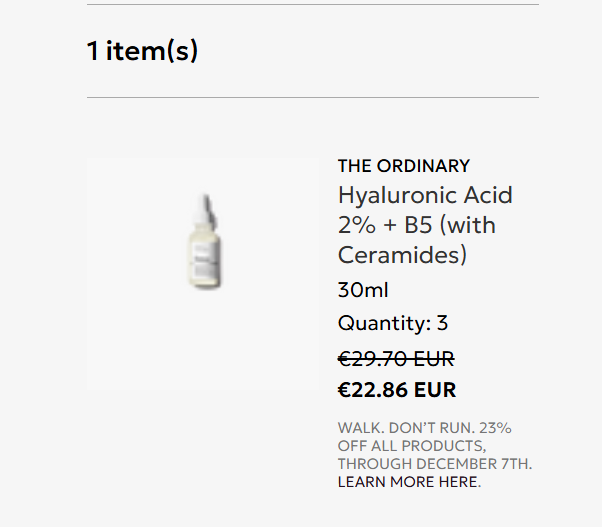Image resolution: width=602 pixels, height=527 pixels.
Task: Click the 1 item(s) heading
Action: pyautogui.click(x=143, y=51)
